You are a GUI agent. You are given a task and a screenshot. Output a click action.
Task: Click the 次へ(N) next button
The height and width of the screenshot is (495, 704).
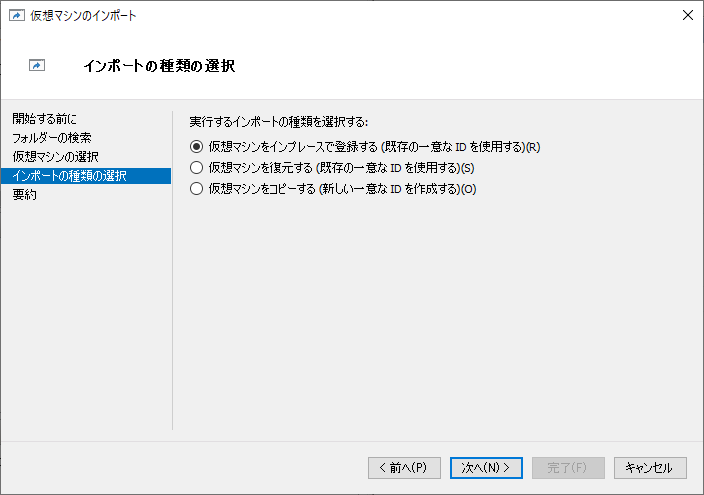pos(486,468)
